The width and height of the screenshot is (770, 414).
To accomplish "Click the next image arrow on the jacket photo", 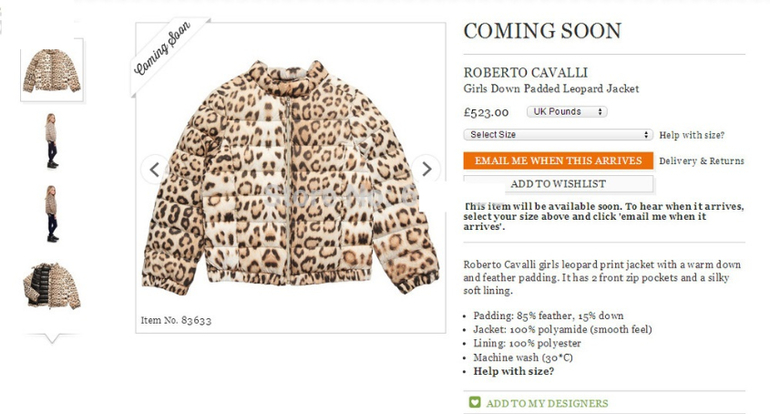I will click(426, 169).
